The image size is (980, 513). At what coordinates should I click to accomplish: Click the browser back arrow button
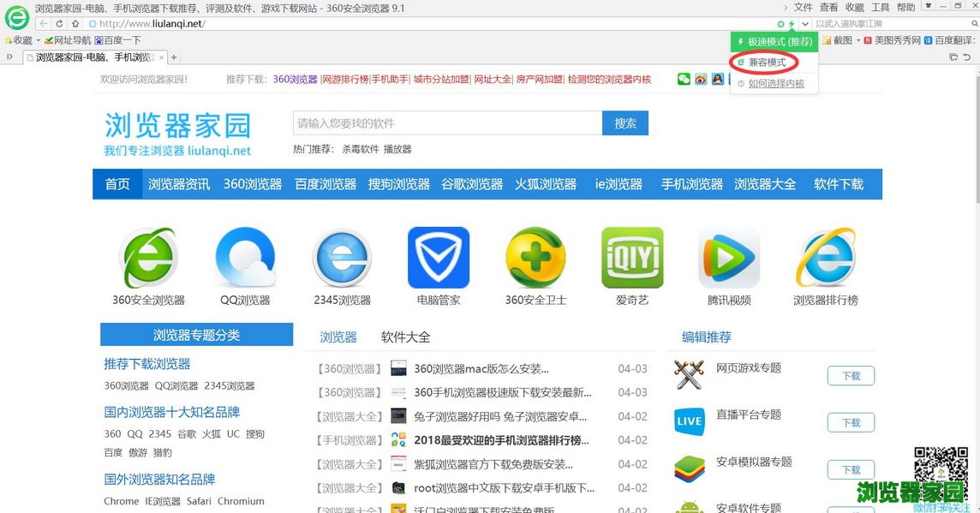click(x=44, y=24)
